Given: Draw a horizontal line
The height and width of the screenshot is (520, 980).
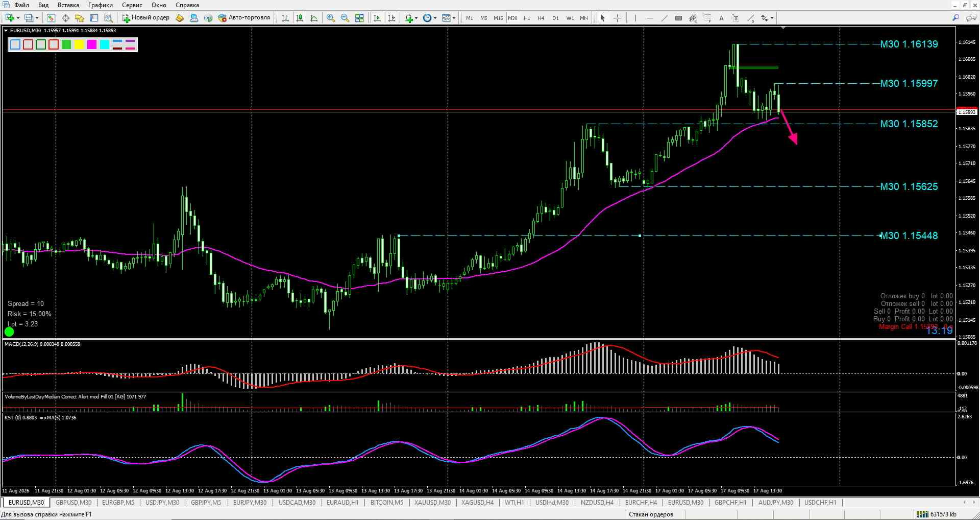Looking at the screenshot, I should tap(650, 18).
